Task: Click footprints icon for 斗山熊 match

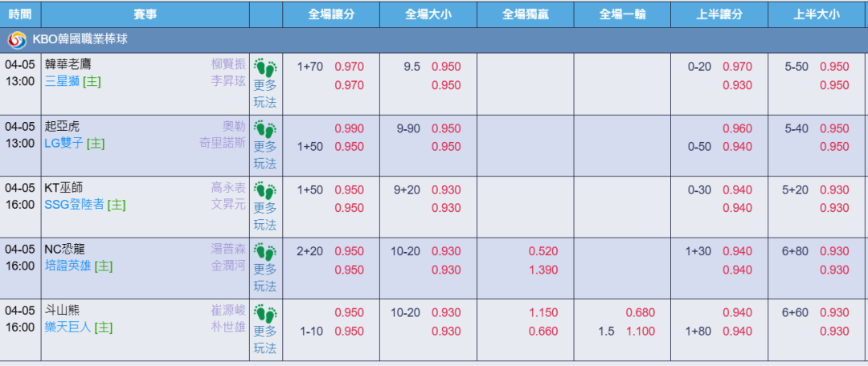Action: click(266, 313)
